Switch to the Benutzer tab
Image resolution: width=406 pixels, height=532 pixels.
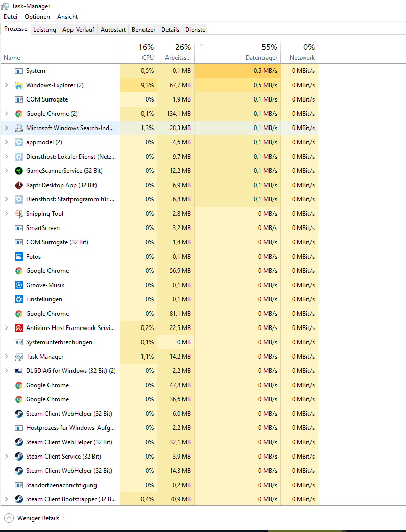144,30
